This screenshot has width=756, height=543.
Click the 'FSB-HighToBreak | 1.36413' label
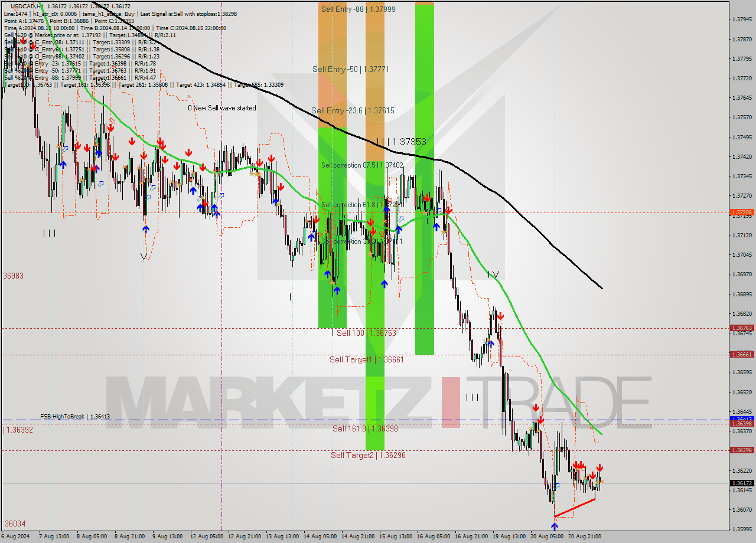[75, 417]
